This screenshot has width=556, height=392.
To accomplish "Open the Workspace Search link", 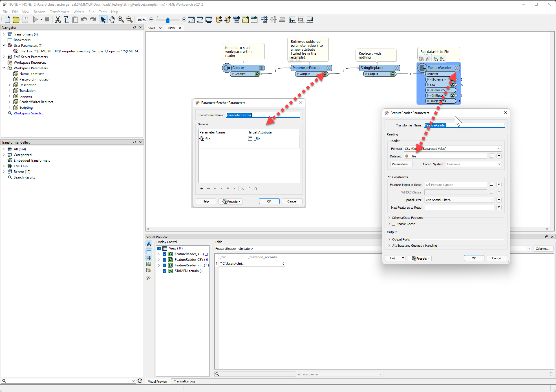I will 28,113.
